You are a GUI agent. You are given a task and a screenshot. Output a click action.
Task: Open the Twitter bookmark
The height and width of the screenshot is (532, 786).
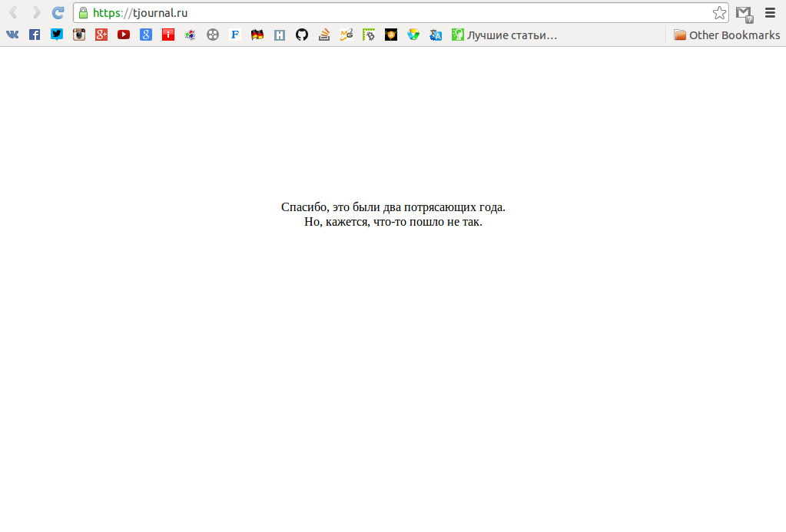57,35
